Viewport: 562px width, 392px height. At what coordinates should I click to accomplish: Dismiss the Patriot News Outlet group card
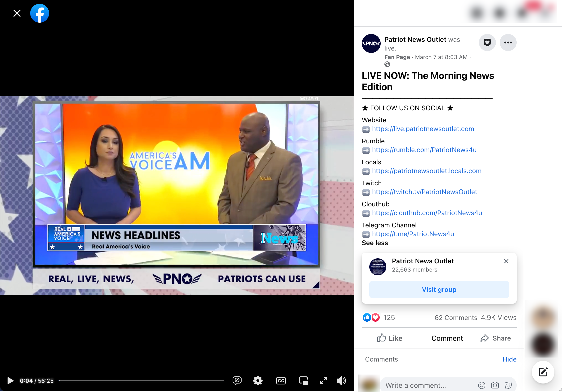click(x=506, y=261)
